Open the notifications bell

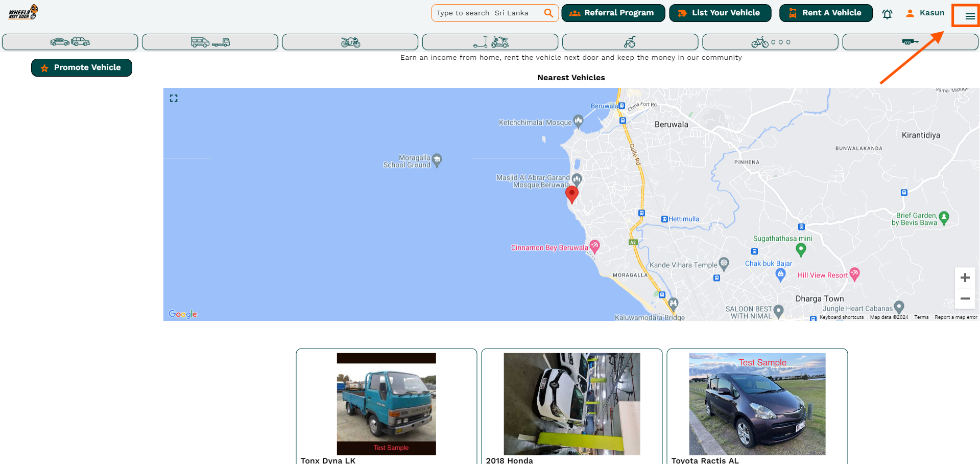pyautogui.click(x=887, y=14)
